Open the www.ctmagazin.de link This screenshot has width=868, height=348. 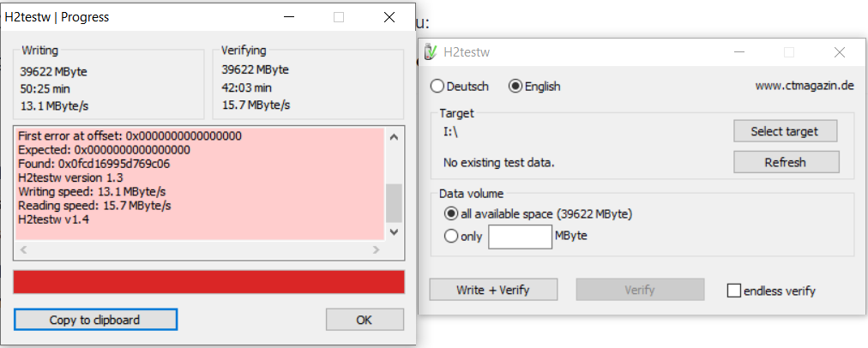(805, 86)
